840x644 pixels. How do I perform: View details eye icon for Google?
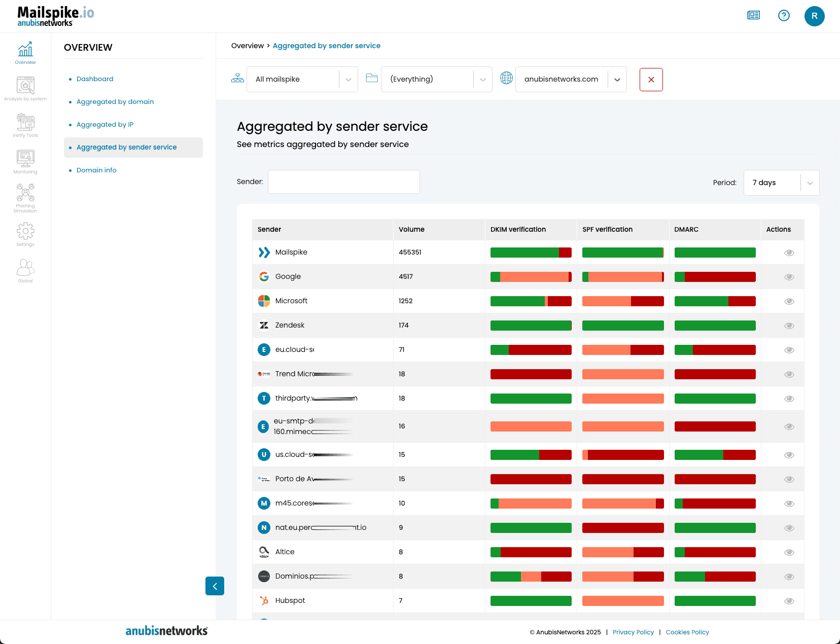(x=789, y=277)
